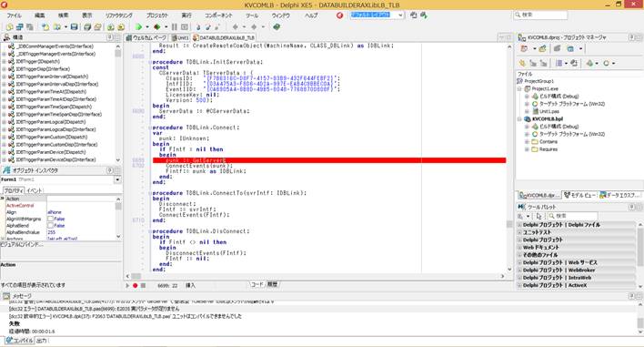Click the Activate icon in Project Manager toolbar
The width and height of the screenshot is (644, 347).
point(524,48)
